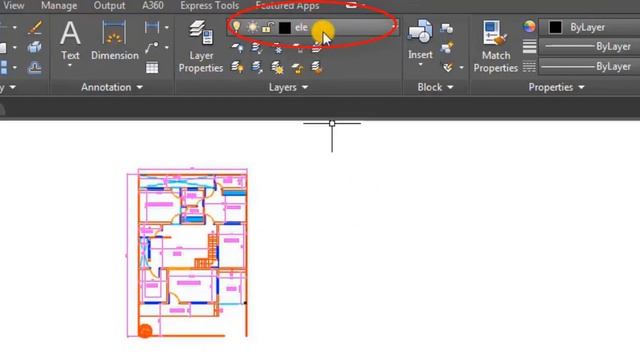Click the orange circle in the drawing
The width and height of the screenshot is (640, 360).
tap(145, 331)
